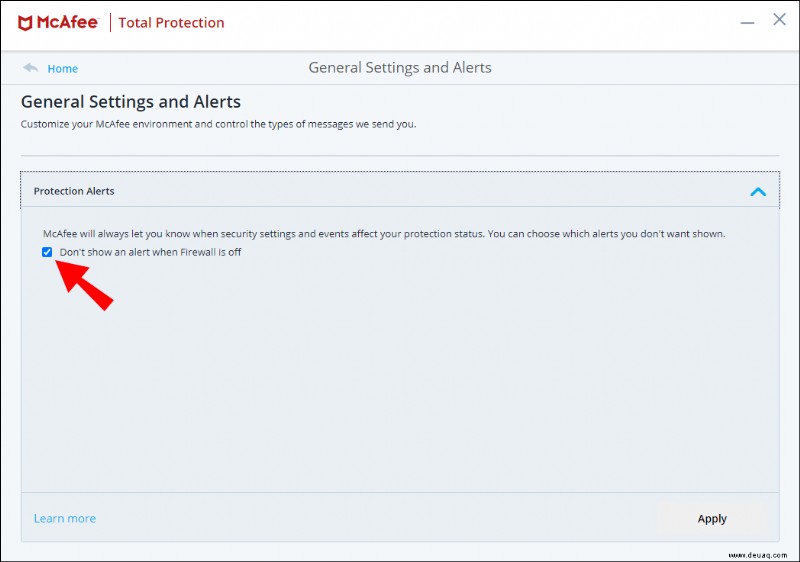This screenshot has height=562, width=800.
Task: Open the Learn more link
Action: pyautogui.click(x=65, y=519)
